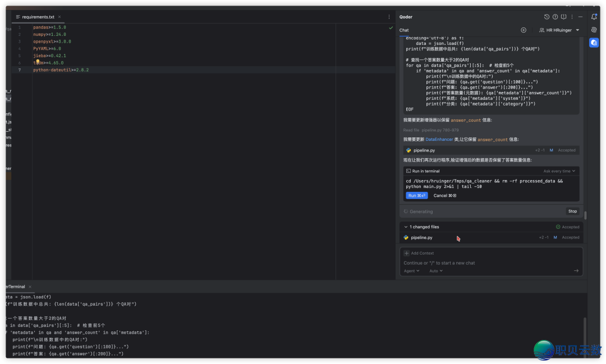Click the help question mark icon
Screen dimensions: 606x364
[555, 17]
